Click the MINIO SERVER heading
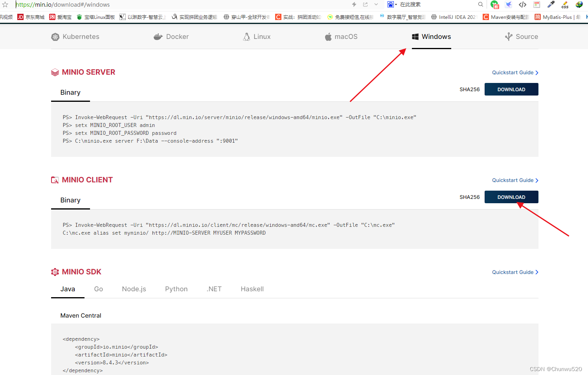 click(88, 72)
